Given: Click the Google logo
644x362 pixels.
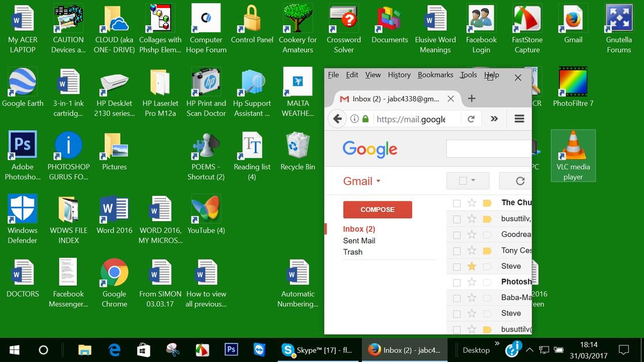Looking at the screenshot, I should (370, 150).
